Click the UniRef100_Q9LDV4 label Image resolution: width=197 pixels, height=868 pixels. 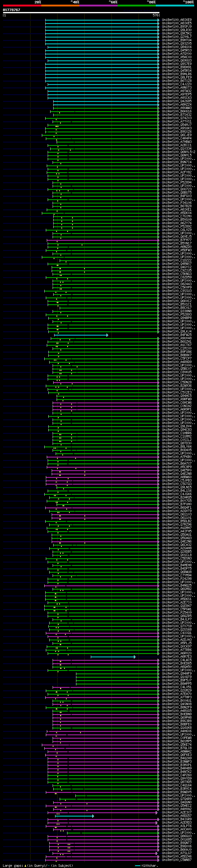(177, 426)
